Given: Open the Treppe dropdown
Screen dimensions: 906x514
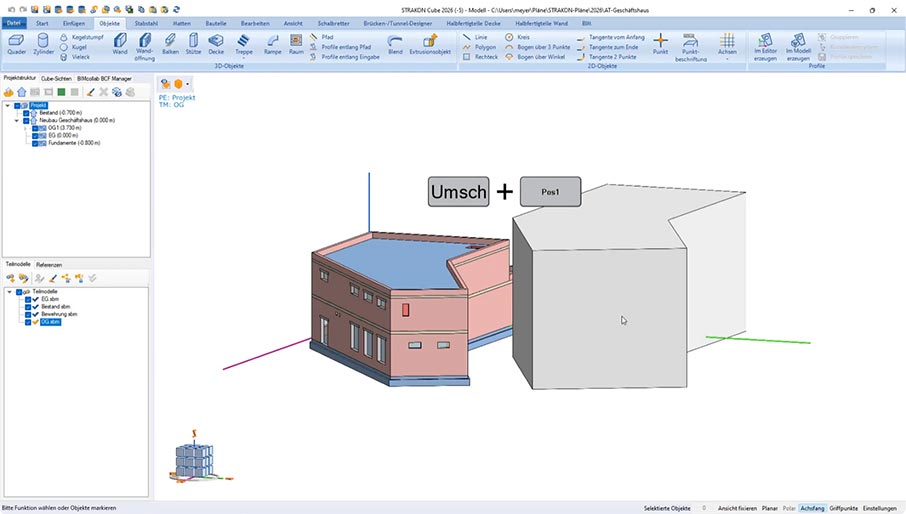Looking at the screenshot, I should pos(244,57).
